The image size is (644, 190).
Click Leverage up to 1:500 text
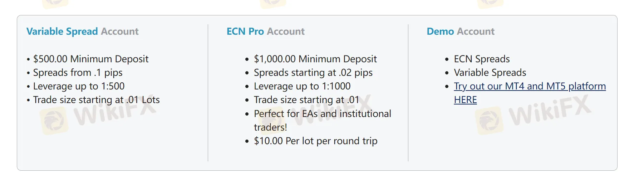79,86
